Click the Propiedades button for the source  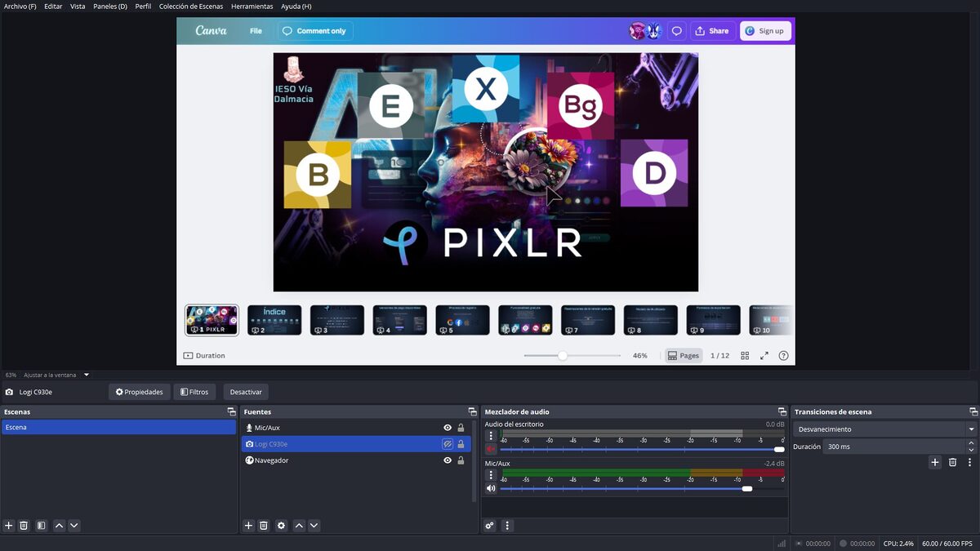point(140,392)
